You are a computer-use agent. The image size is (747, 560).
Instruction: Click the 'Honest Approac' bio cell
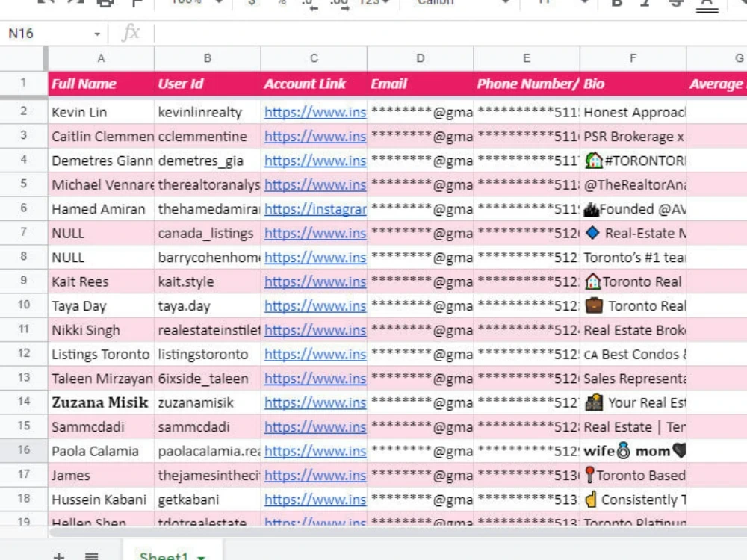point(633,113)
